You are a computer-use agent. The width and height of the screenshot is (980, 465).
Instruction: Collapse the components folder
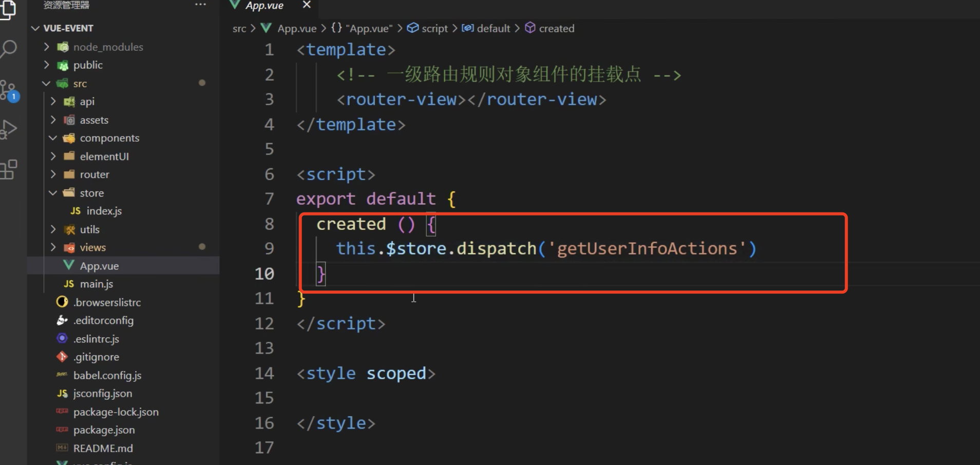53,138
